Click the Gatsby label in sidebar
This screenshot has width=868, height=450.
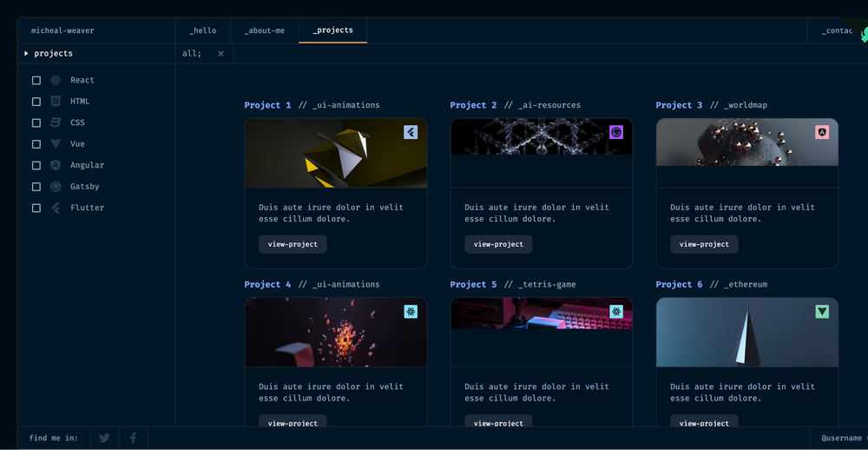point(85,187)
